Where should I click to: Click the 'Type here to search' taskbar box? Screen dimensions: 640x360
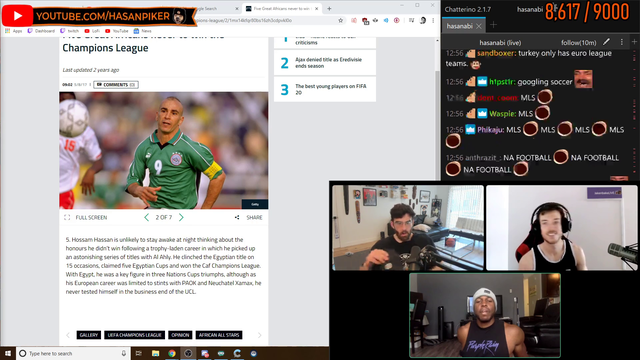point(73,353)
